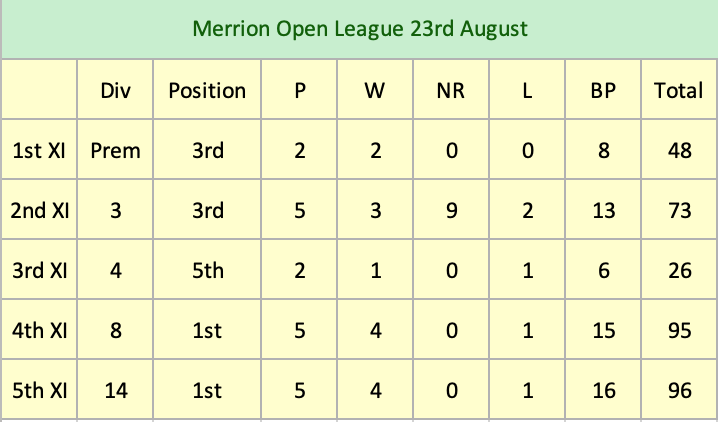Select the Total value 96 cell
This screenshot has width=718, height=422.
[x=680, y=390]
